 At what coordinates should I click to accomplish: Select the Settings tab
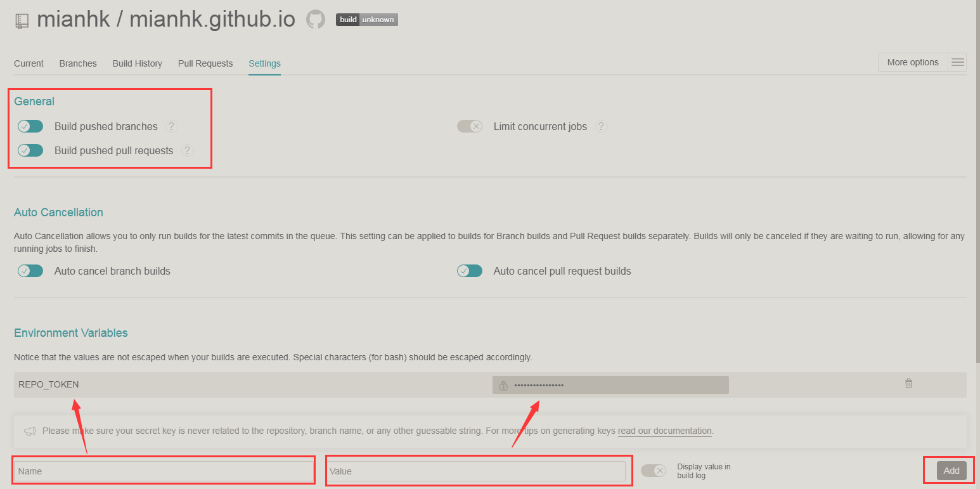tap(264, 63)
